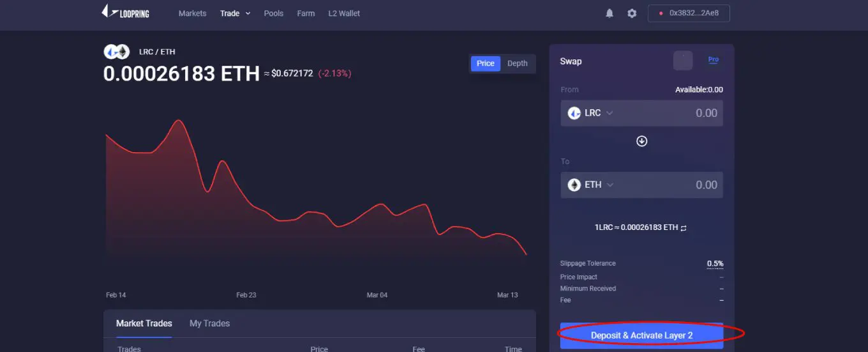
Task: Edit the 0.5% slippage tolerance
Action: [715, 264]
